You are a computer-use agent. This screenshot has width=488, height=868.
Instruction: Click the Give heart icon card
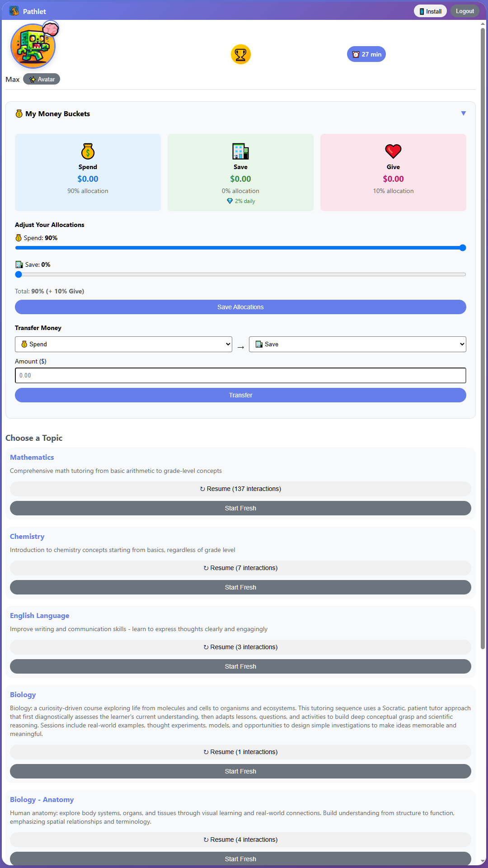click(393, 172)
